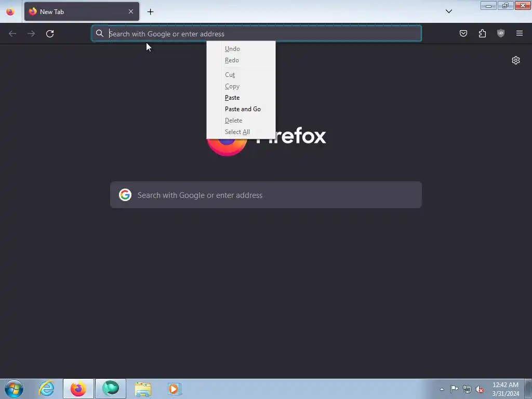Screen dimensions: 532x399
Task: Open the Windows Start button
Action: [x=14, y=389]
